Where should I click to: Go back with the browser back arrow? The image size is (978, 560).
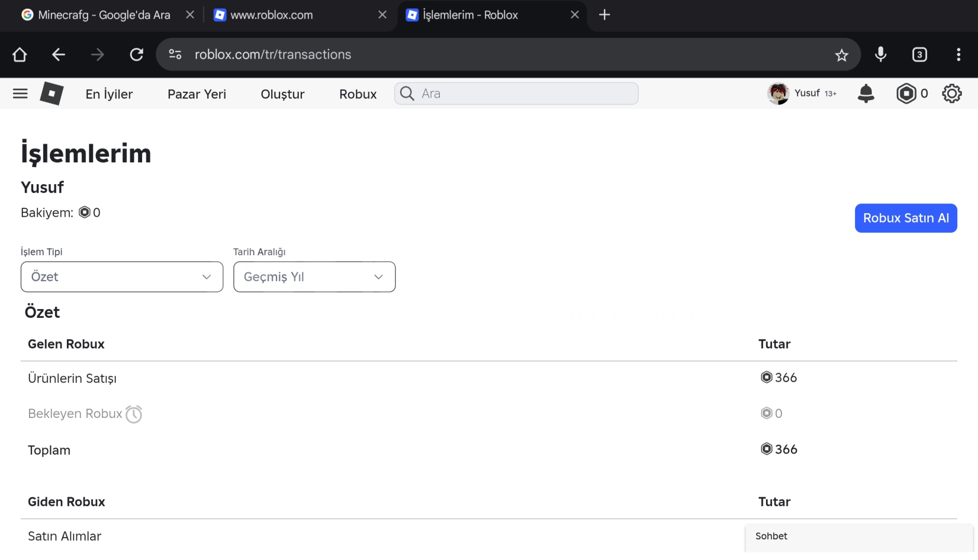pos(59,54)
